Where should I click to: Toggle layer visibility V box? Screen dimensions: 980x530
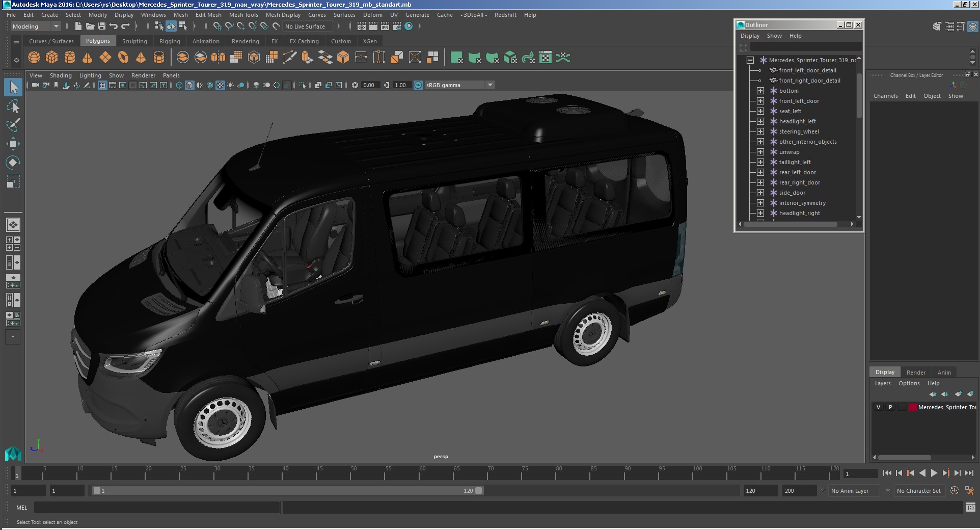coord(878,407)
